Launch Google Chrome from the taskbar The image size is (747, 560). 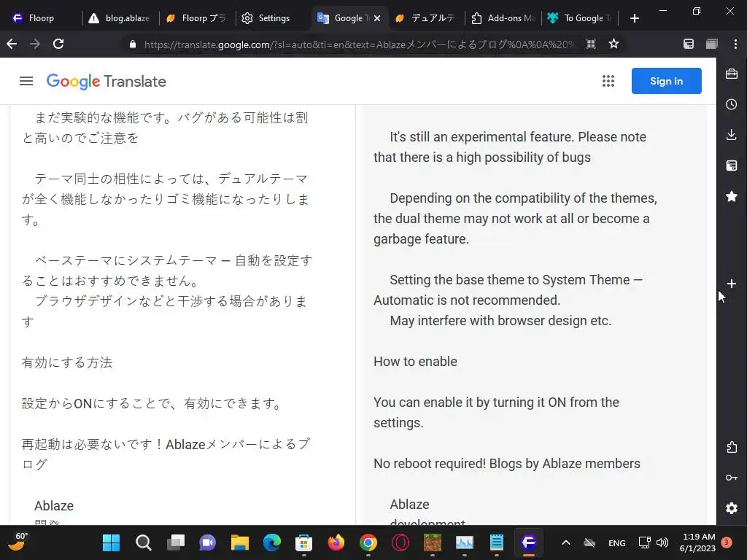[x=368, y=542]
